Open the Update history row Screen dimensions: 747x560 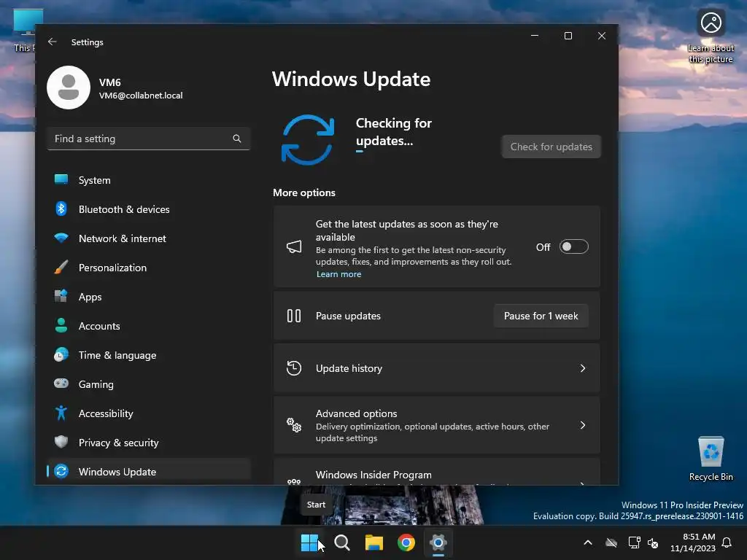coord(437,368)
